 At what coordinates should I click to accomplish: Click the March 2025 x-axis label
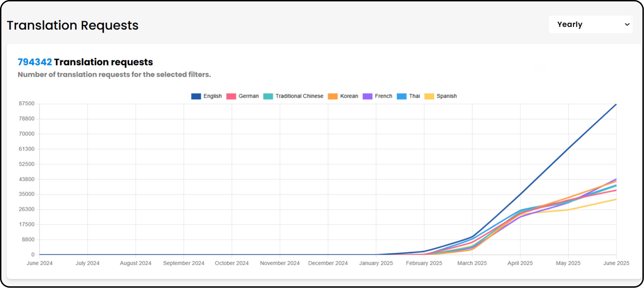coord(472,263)
